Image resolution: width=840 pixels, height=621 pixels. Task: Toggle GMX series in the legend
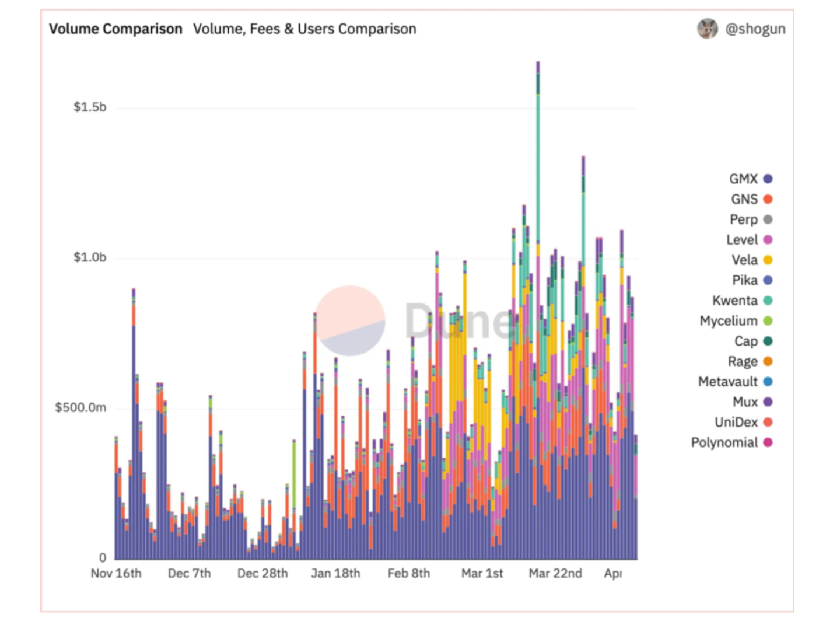[x=743, y=179]
